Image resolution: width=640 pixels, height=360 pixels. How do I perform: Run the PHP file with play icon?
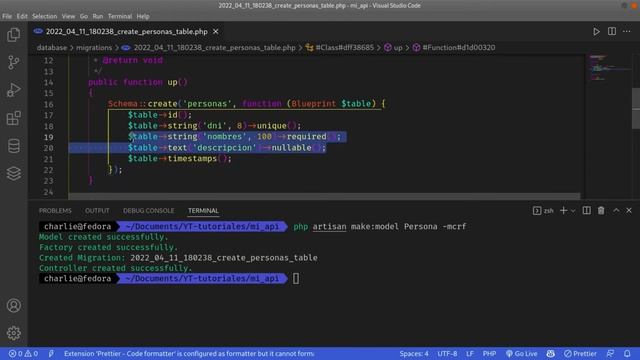(596, 31)
